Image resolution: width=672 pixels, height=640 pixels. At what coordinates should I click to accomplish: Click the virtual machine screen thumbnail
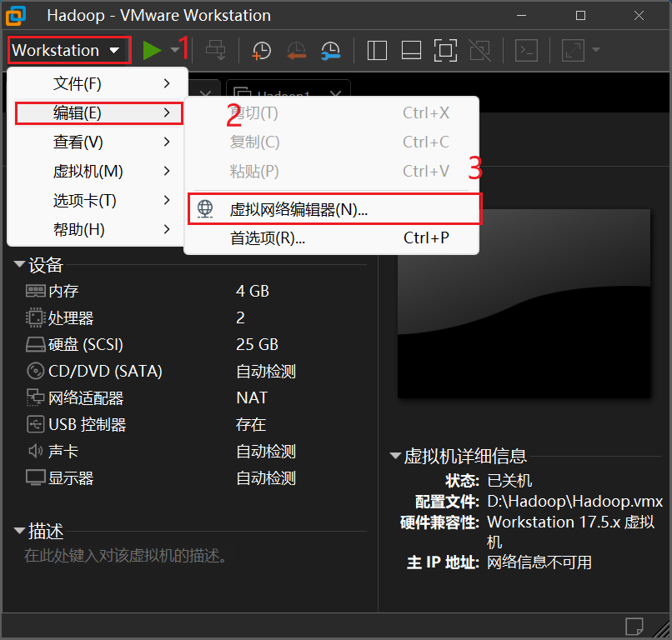[524, 303]
